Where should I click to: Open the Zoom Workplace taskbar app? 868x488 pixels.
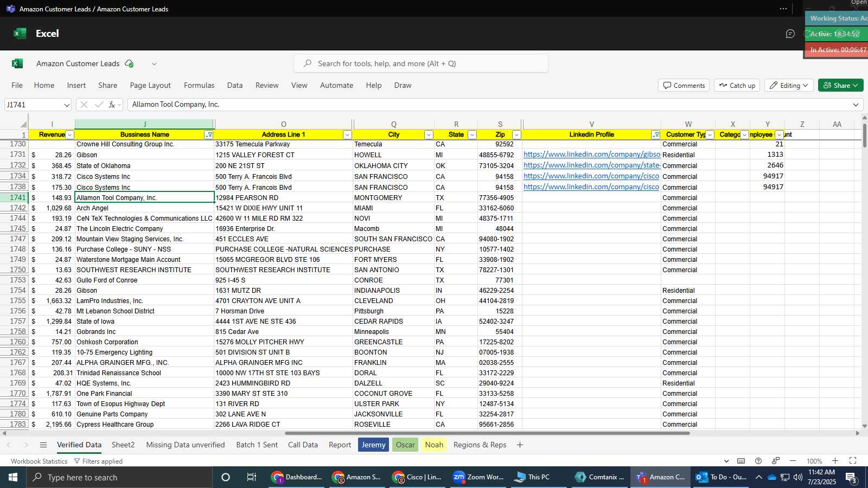click(478, 477)
